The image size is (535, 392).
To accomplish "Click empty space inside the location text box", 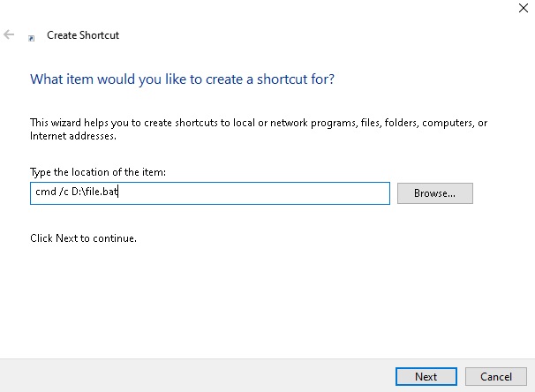I will [265, 193].
